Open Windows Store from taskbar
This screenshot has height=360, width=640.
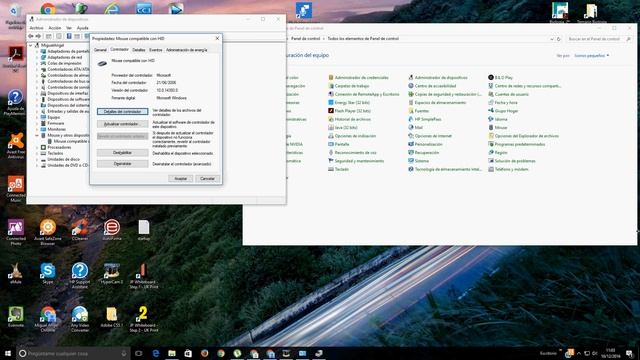pyautogui.click(x=188, y=353)
